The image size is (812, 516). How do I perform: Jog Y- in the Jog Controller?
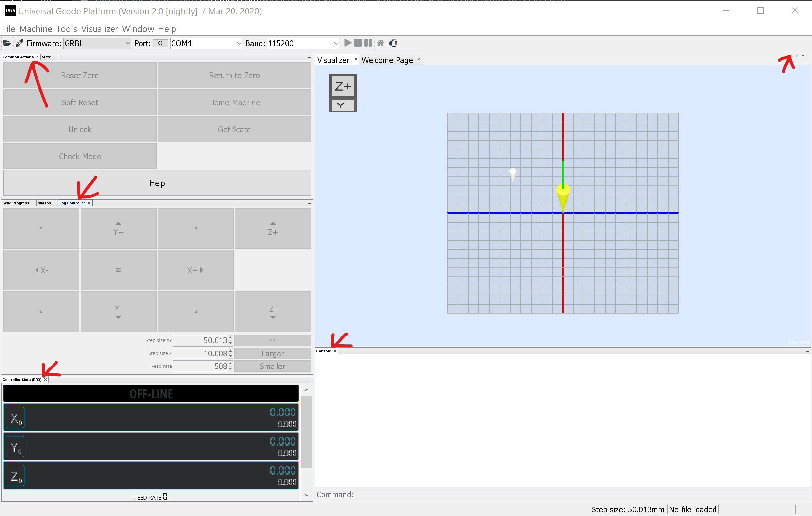118,312
